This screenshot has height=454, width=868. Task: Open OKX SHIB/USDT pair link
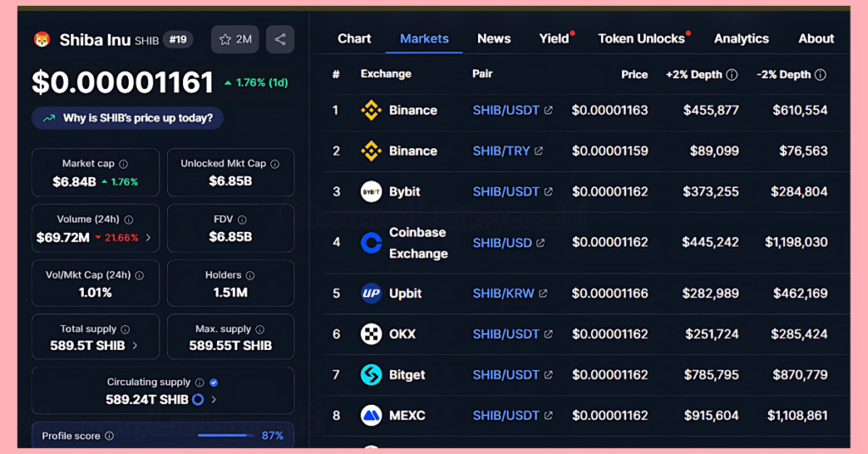pos(506,334)
